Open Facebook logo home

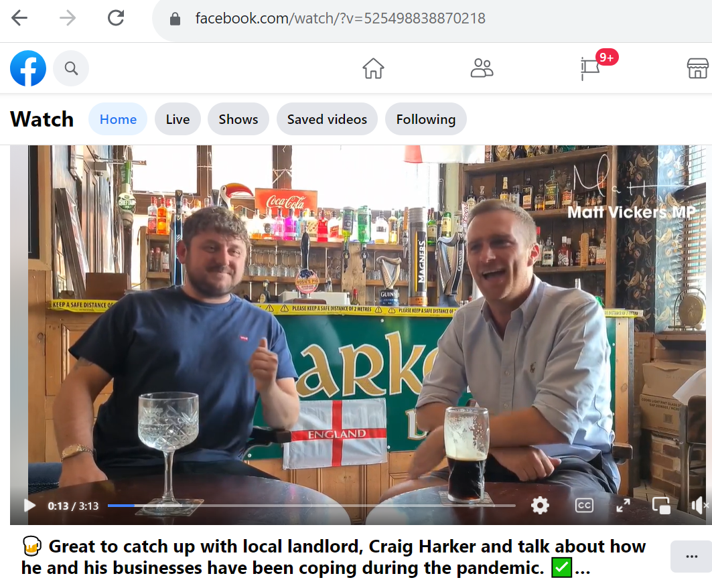tap(28, 68)
